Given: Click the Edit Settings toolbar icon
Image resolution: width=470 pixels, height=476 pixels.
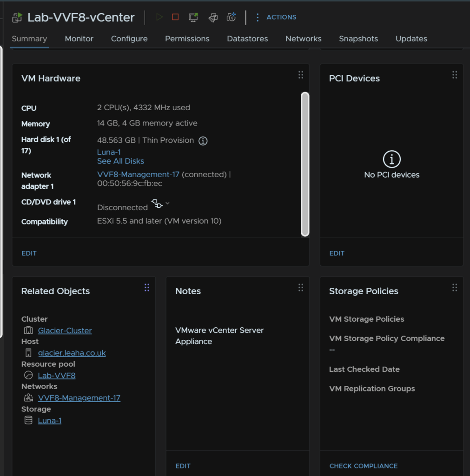Looking at the screenshot, I should click(213, 17).
